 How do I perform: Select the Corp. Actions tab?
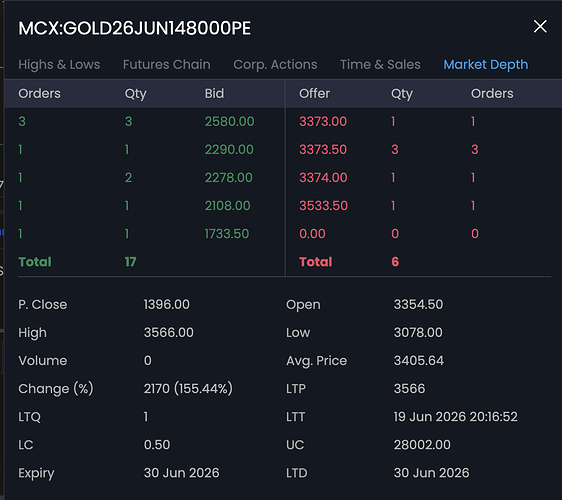pyautogui.click(x=275, y=65)
